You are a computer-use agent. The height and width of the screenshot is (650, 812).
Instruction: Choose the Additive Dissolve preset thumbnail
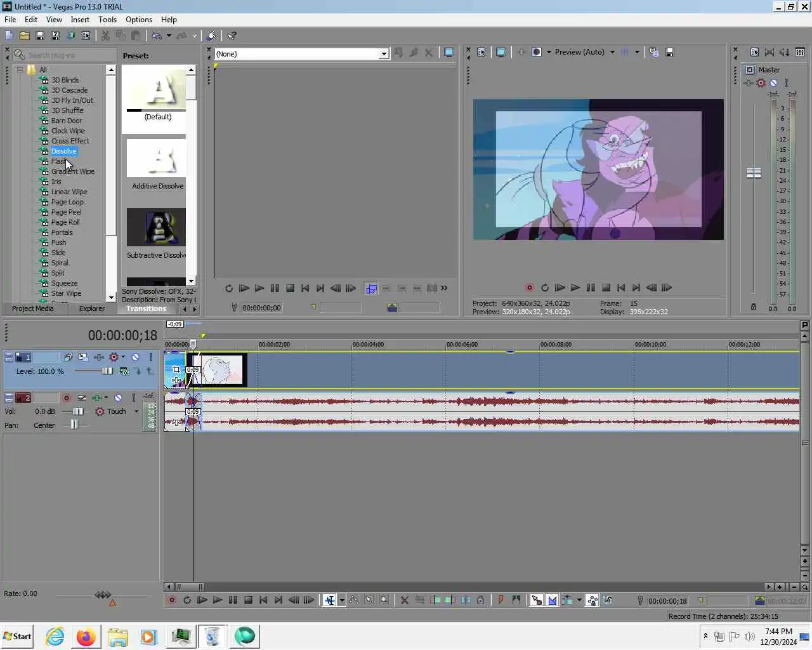pyautogui.click(x=157, y=158)
